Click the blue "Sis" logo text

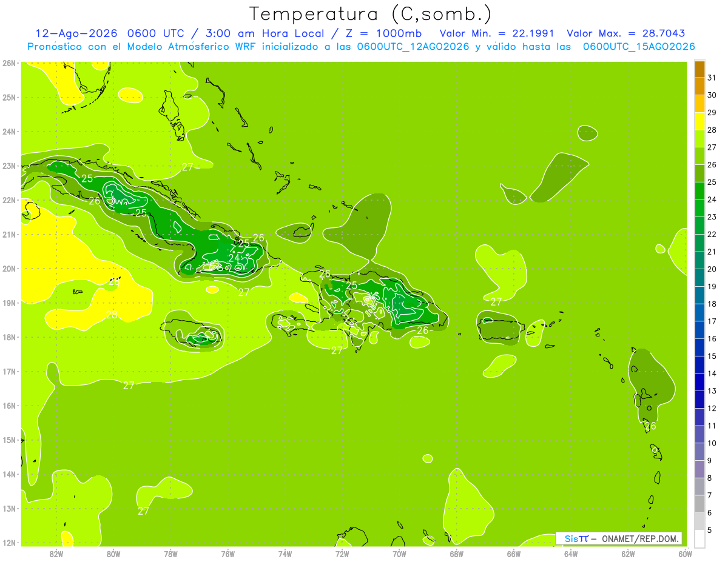click(x=570, y=538)
